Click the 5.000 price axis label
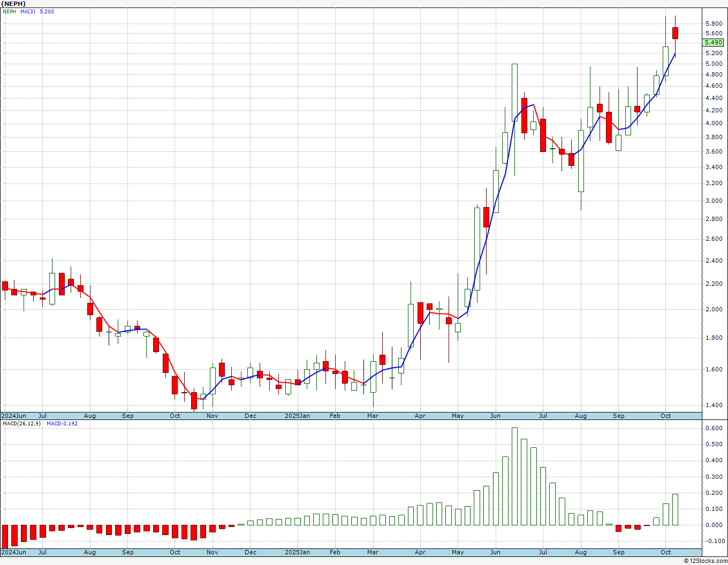The image size is (728, 565). (714, 64)
